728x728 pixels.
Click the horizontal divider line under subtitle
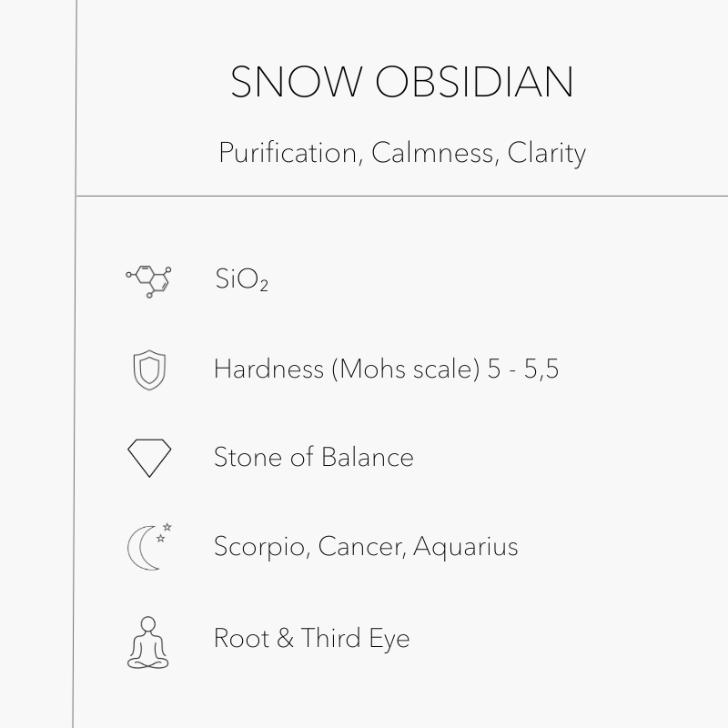[401, 196]
